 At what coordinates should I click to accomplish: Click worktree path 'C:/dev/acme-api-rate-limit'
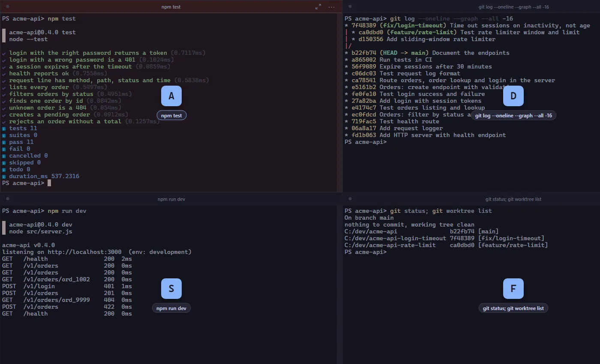pyautogui.click(x=390, y=245)
